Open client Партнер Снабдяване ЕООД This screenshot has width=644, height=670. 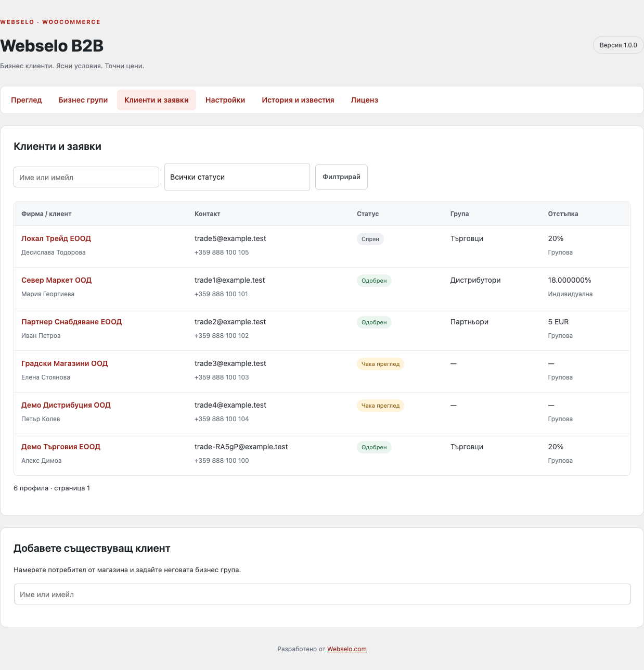tap(72, 322)
